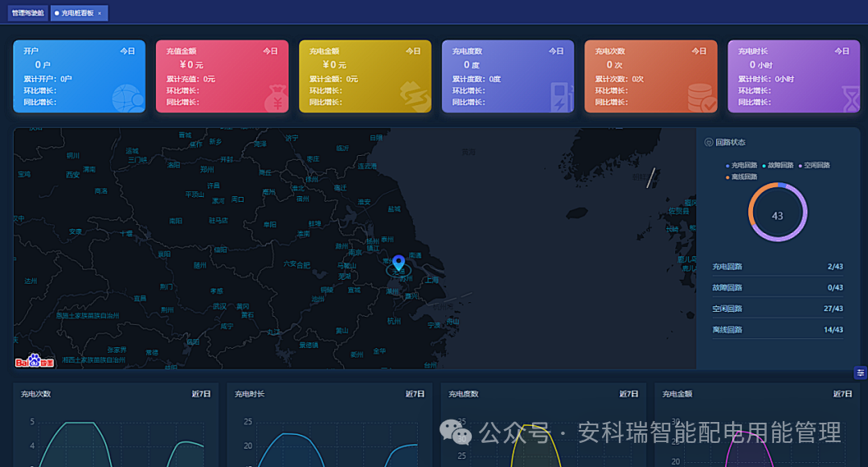Image resolution: width=868 pixels, height=467 pixels.
Task: Select the 充电桩看板 tab
Action: tap(78, 13)
